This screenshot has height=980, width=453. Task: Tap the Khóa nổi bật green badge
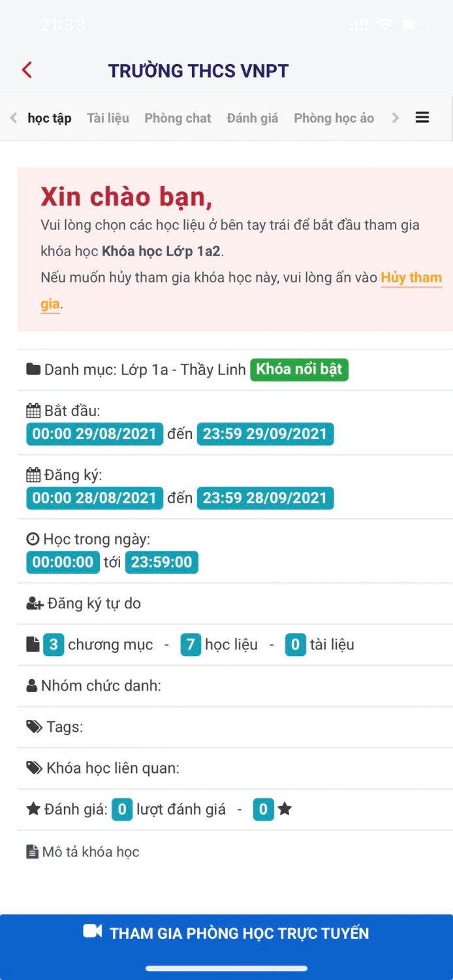[299, 369]
